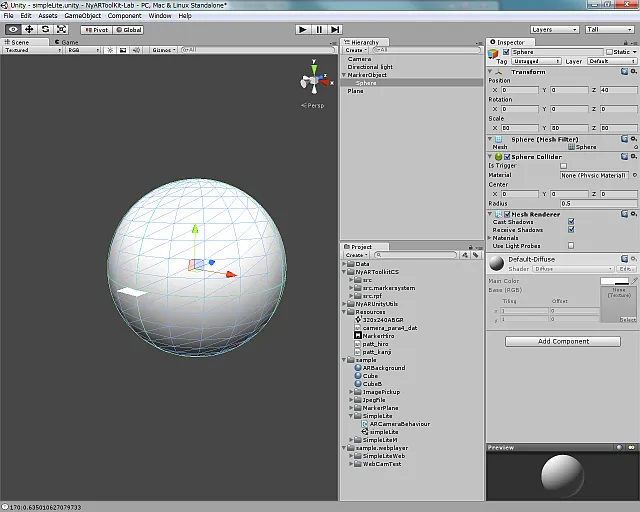Enable Use Light Probes
Screen dimensions: 640x512
pyautogui.click(x=571, y=245)
